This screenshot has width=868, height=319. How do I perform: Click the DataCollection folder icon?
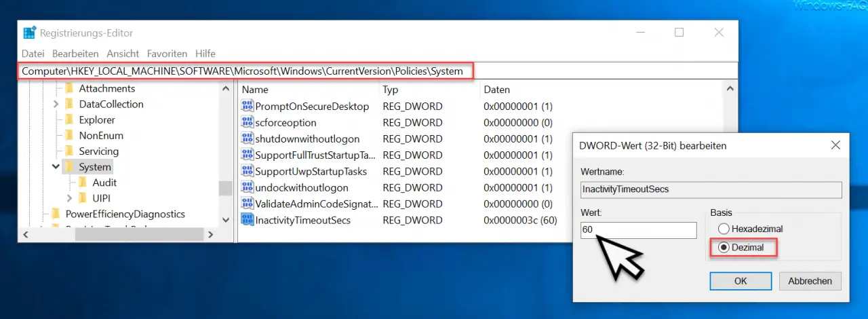[68, 104]
